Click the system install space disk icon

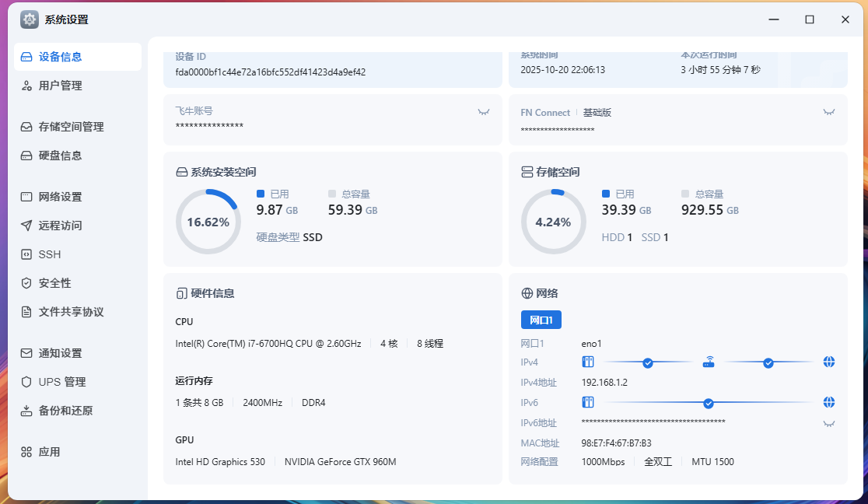point(181,172)
